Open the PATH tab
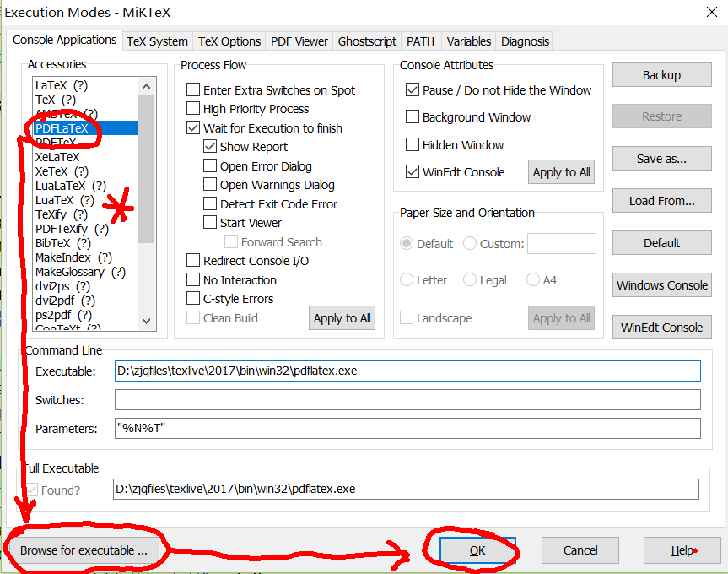Image resolution: width=728 pixels, height=574 pixels. [420, 41]
